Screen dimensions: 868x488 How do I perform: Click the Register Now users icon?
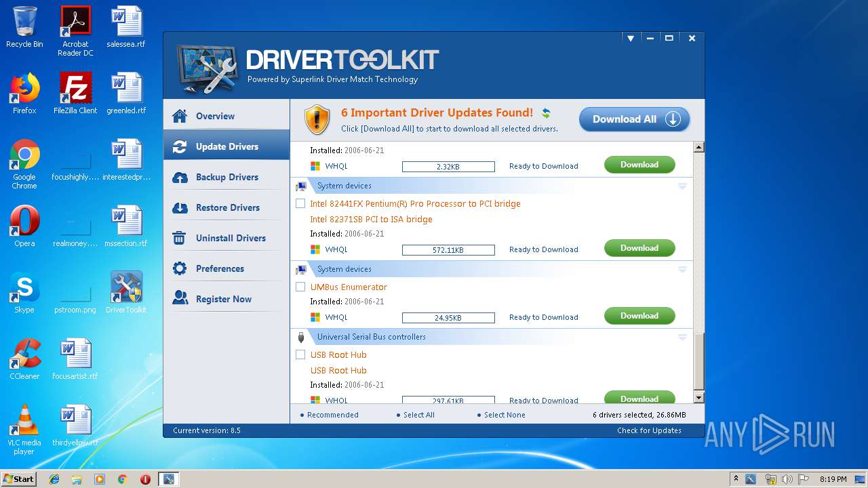(180, 299)
